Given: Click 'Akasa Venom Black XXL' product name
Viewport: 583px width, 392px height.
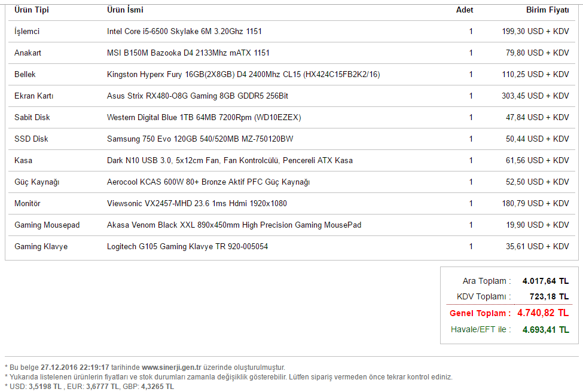Looking at the screenshot, I should 234,225.
